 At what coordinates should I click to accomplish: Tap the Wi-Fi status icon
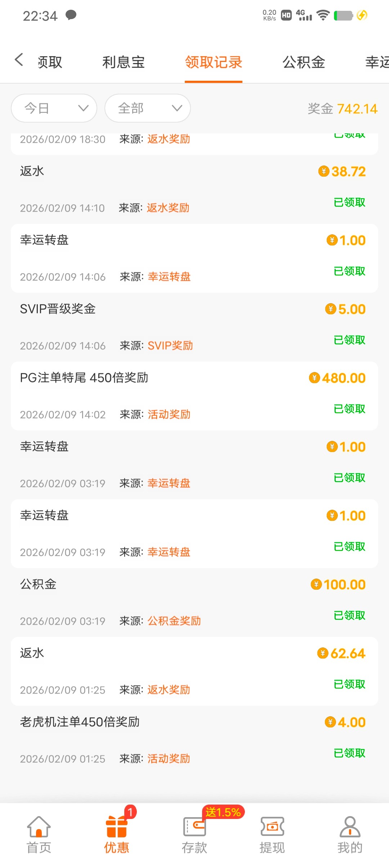click(x=323, y=15)
